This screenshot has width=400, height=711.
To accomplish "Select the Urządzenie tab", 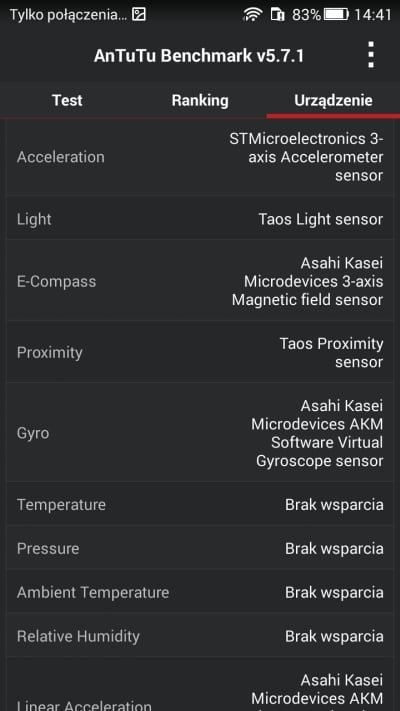I will pyautogui.click(x=333, y=100).
